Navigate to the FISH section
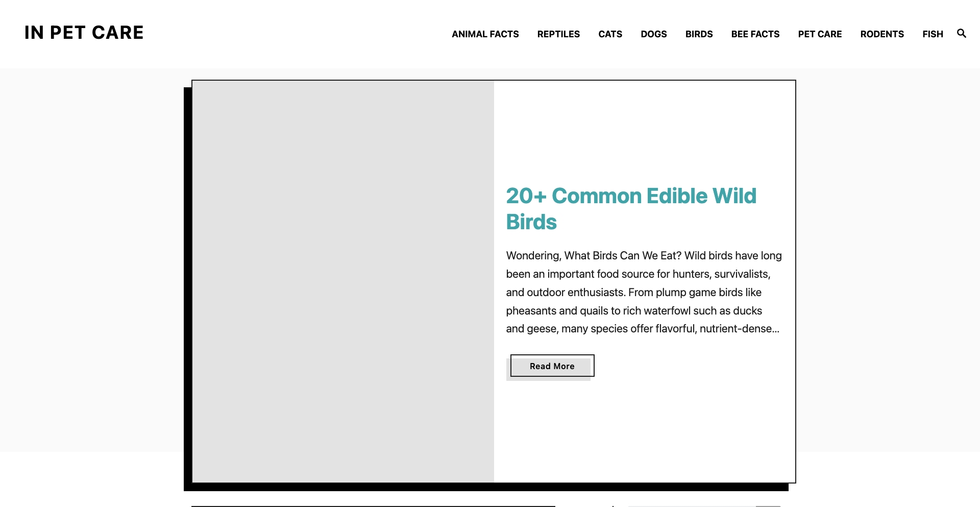The height and width of the screenshot is (507, 980). point(933,34)
